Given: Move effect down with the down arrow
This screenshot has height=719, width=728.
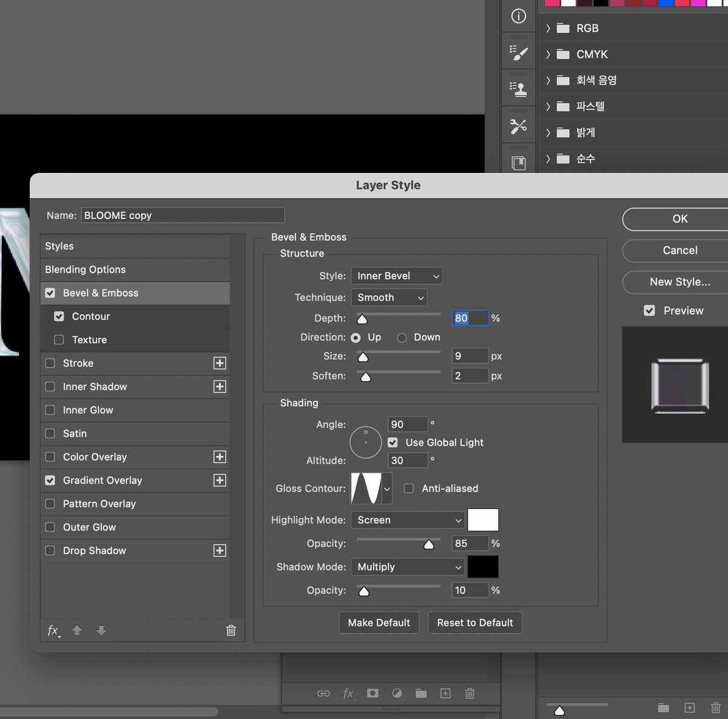Looking at the screenshot, I should [x=101, y=630].
